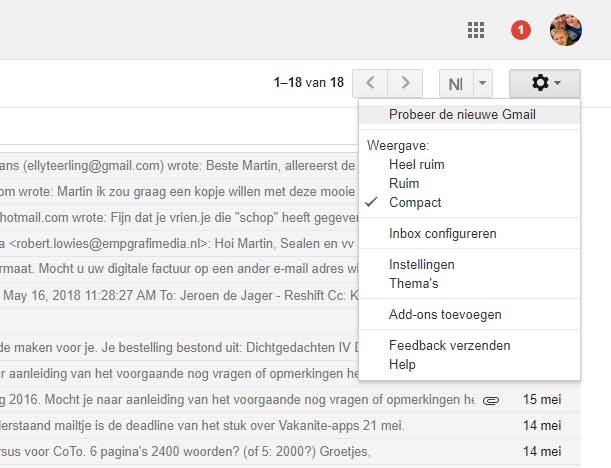
Task: Go to newer messages with left arrow
Action: 370,83
